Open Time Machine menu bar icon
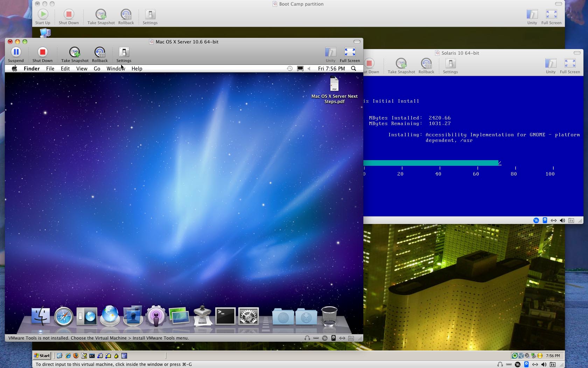The image size is (588, 368). [x=289, y=69]
